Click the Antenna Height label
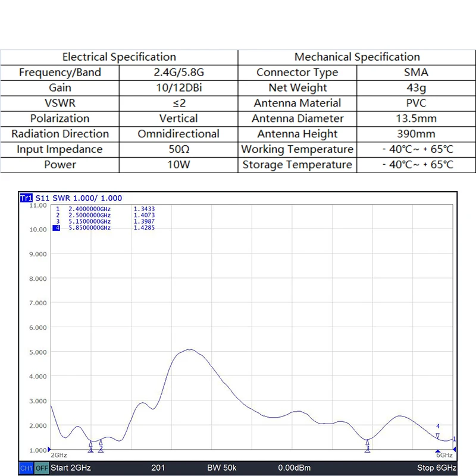 pos(297,134)
